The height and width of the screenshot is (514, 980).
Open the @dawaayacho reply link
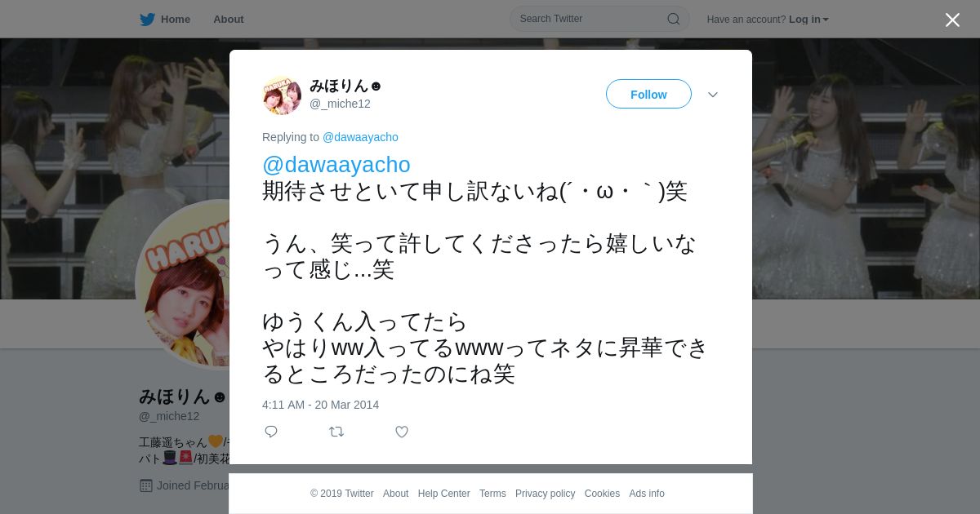(x=360, y=137)
